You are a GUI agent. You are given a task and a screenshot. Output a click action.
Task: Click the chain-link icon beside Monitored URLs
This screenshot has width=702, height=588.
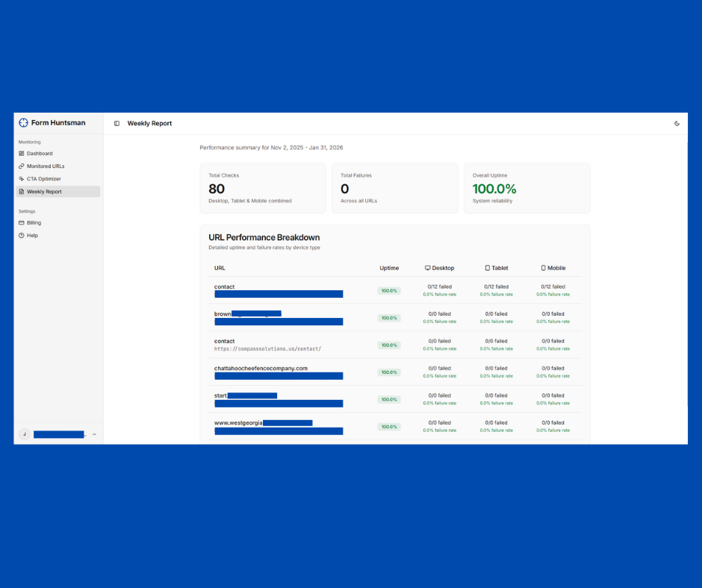click(22, 166)
